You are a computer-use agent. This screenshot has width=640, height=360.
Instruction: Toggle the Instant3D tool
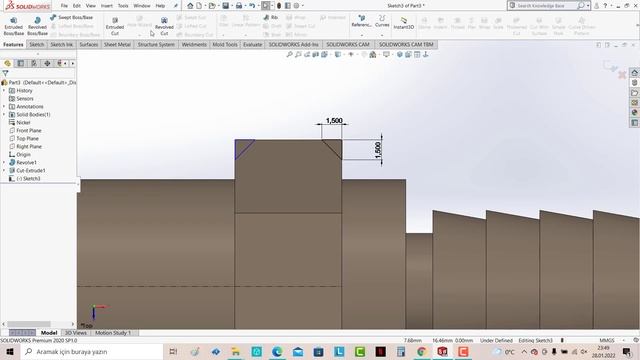coord(403,23)
